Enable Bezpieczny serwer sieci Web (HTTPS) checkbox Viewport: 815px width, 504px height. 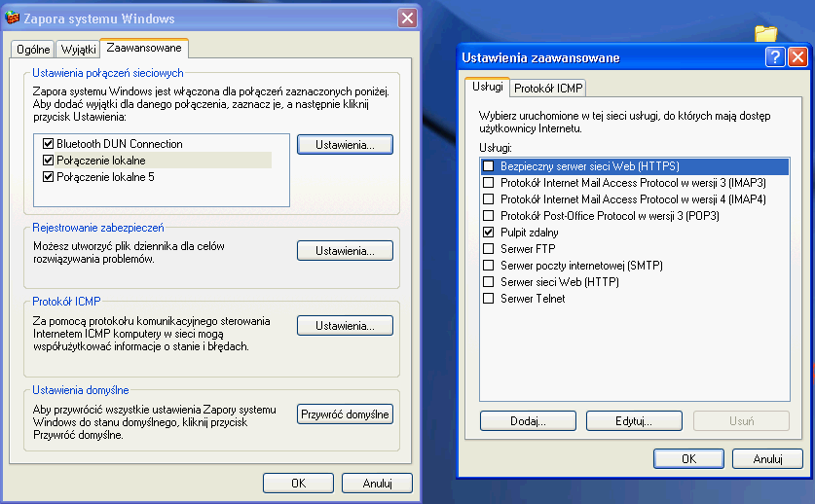tap(488, 166)
